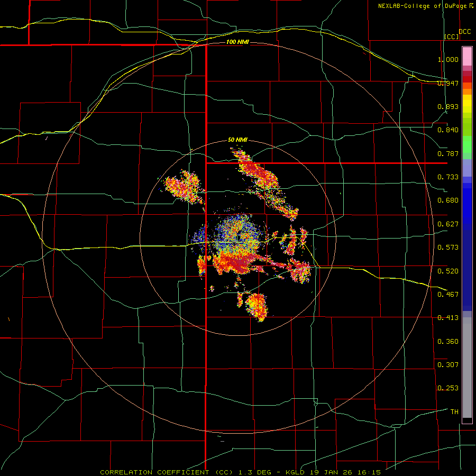Click the 0.520 legend value

pos(448,271)
